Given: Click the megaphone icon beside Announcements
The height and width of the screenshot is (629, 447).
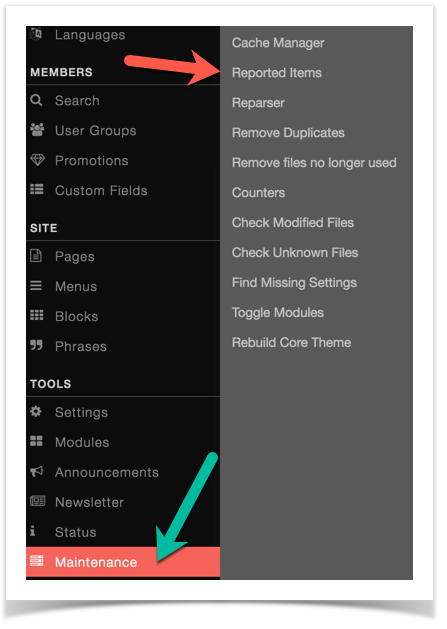Looking at the screenshot, I should pyautogui.click(x=37, y=471).
